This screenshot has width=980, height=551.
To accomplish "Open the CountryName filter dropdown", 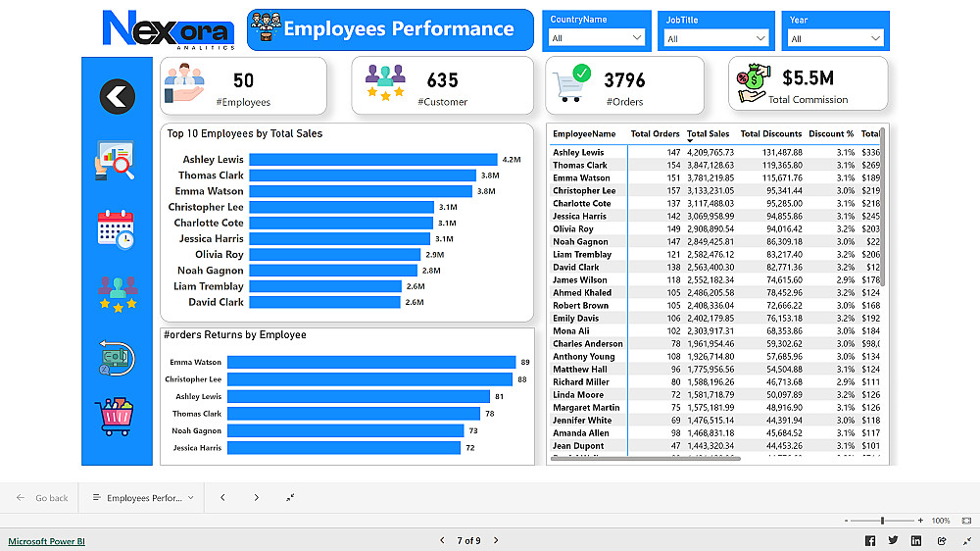I will [x=596, y=38].
